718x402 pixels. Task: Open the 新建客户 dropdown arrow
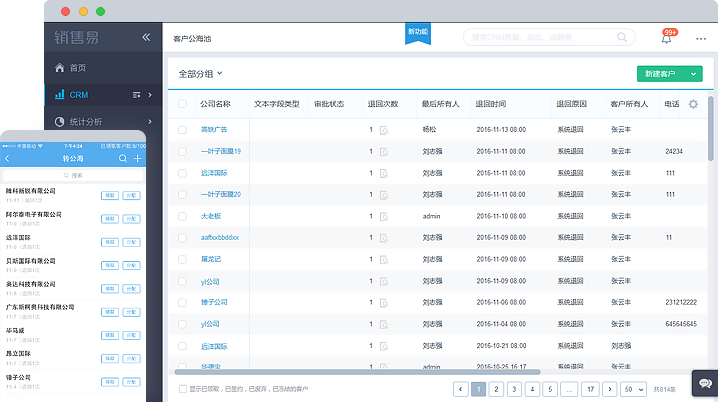tap(693, 74)
